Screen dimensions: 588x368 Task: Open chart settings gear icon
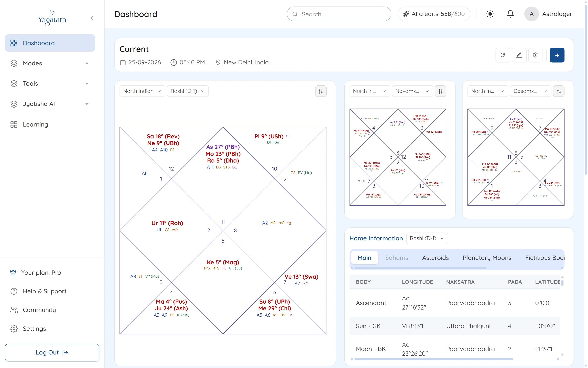(535, 55)
